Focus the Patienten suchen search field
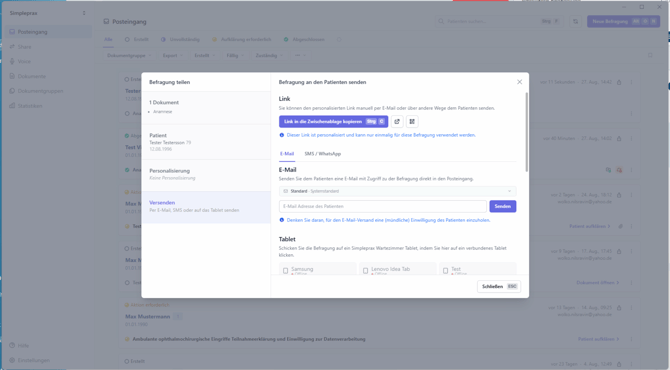 pos(499,21)
